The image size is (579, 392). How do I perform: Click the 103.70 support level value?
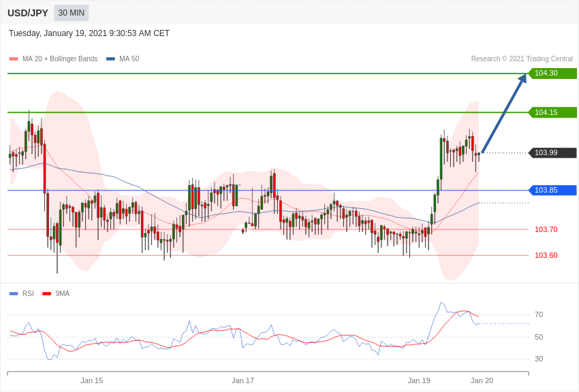tap(546, 229)
